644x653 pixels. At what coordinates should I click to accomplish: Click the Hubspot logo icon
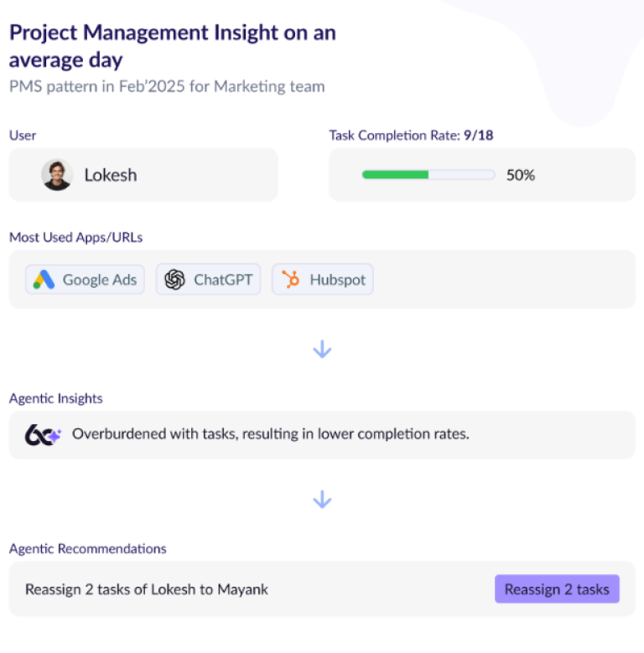point(291,280)
